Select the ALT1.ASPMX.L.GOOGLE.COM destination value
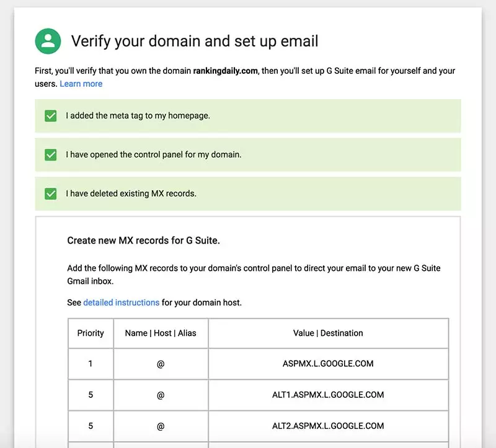This screenshot has width=496, height=448. click(328, 395)
